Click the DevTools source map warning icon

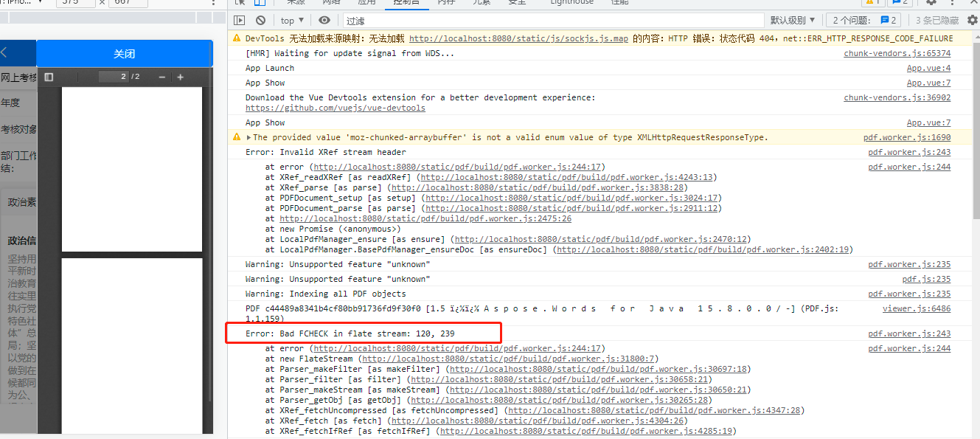coord(237,38)
